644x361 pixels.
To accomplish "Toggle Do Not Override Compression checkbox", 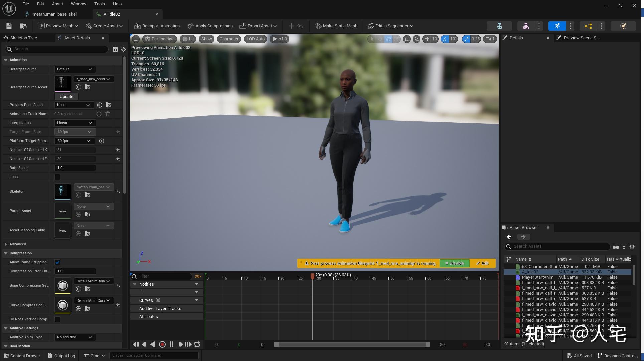I will [x=57, y=319].
